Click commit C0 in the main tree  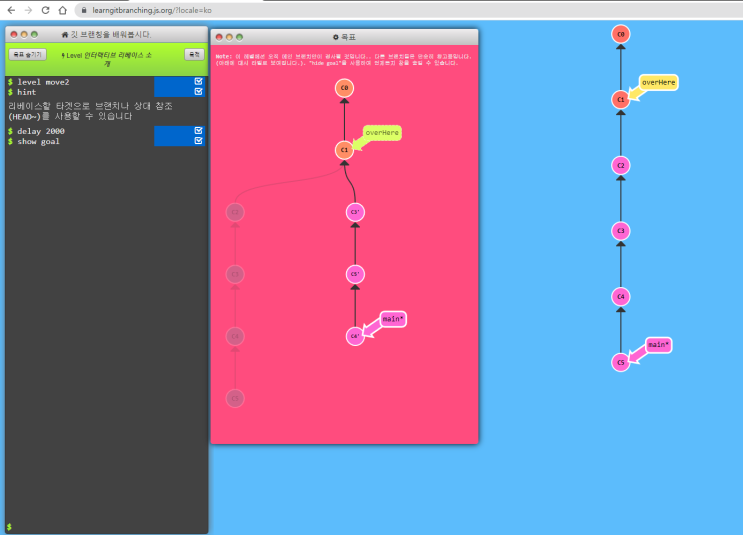click(620, 34)
